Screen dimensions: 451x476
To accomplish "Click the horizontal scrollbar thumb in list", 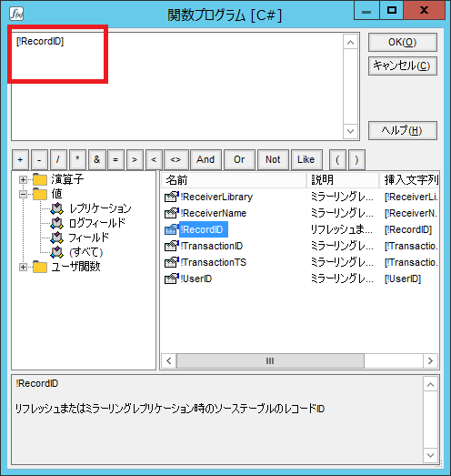I will pos(270,361).
